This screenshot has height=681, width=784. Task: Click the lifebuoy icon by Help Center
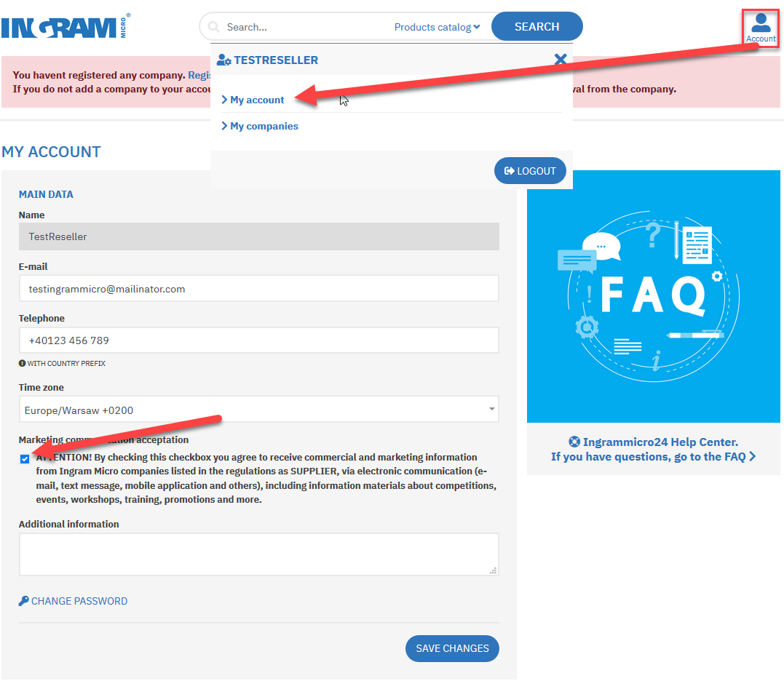(x=574, y=442)
